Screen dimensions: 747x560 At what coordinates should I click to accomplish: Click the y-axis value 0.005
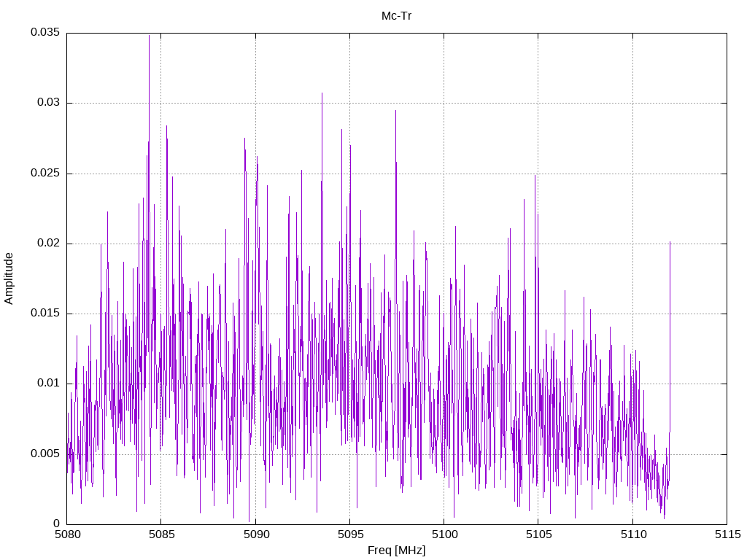click(x=45, y=454)
